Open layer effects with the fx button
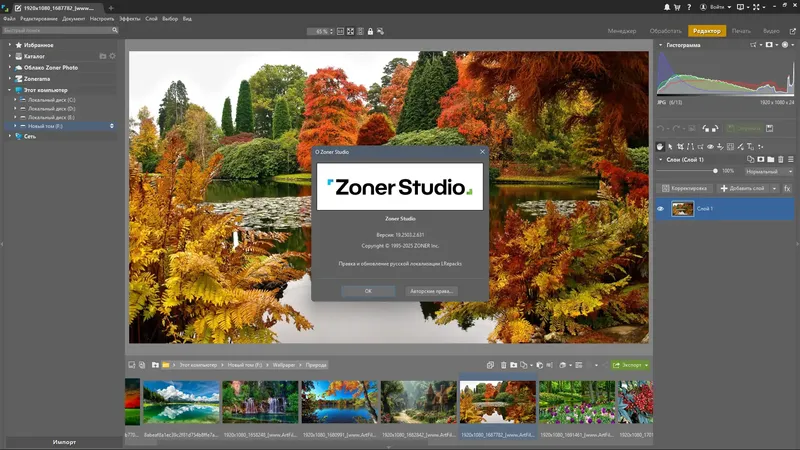Image resolution: width=800 pixels, height=450 pixels. 787,188
